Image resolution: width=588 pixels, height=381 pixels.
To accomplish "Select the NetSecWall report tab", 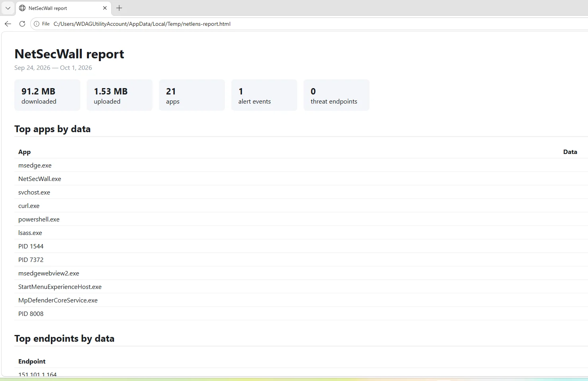I will click(64, 8).
